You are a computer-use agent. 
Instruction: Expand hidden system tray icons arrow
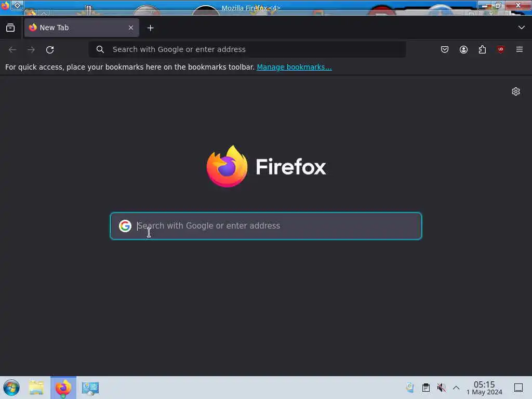(456, 388)
